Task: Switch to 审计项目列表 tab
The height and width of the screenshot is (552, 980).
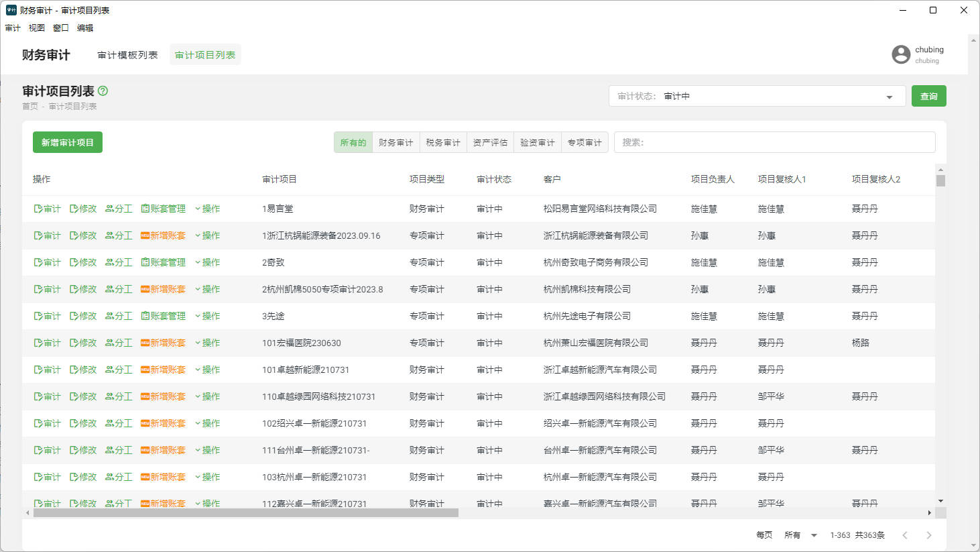Action: coord(205,55)
